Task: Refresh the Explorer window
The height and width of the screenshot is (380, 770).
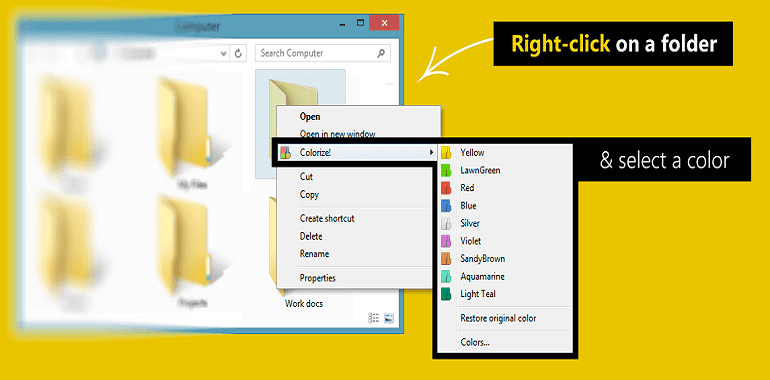Action: (x=238, y=54)
